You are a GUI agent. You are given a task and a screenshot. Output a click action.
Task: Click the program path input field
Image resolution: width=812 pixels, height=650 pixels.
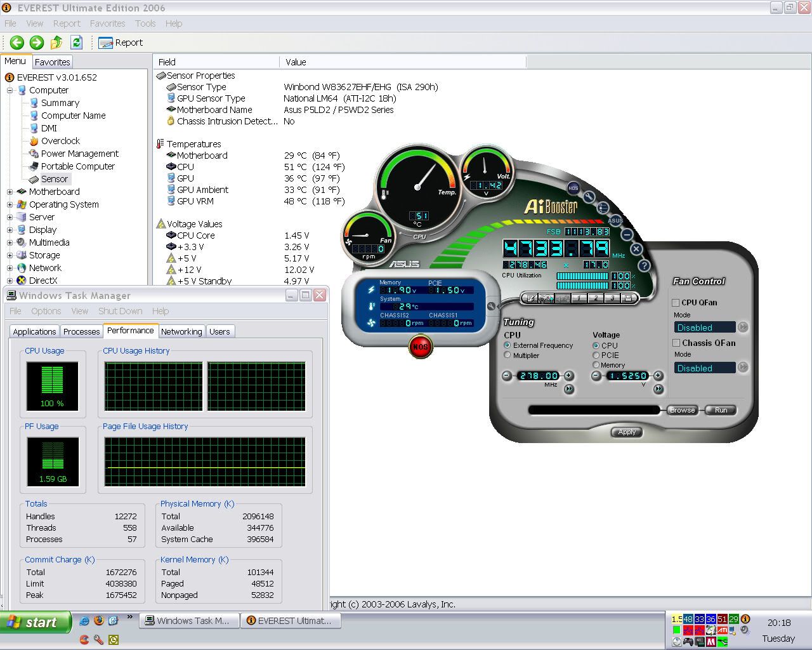pyautogui.click(x=594, y=410)
